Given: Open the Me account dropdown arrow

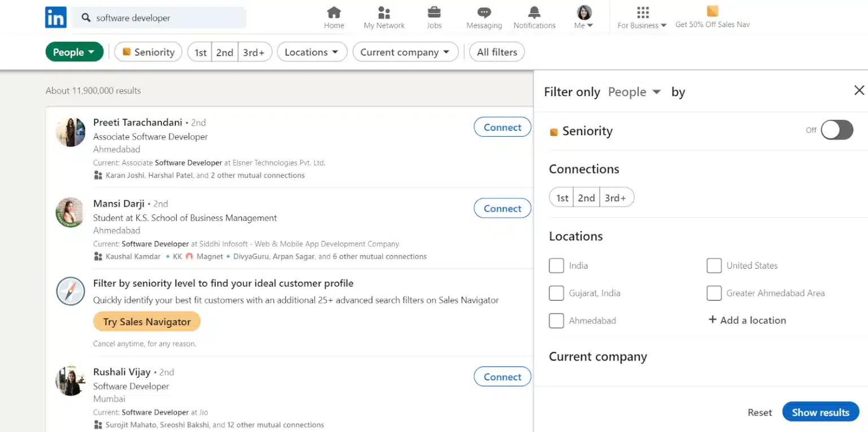Looking at the screenshot, I should [590, 25].
